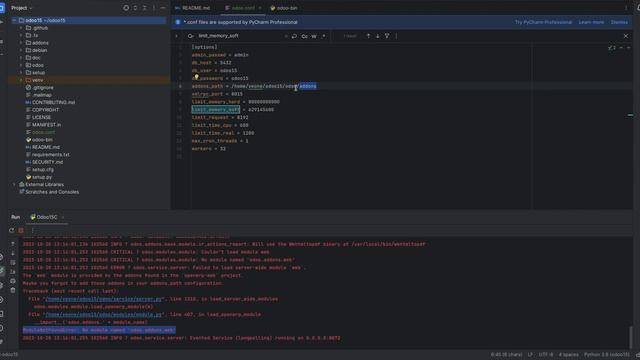
Task: Click scroll down the stack trace arrow
Action: 13,253
